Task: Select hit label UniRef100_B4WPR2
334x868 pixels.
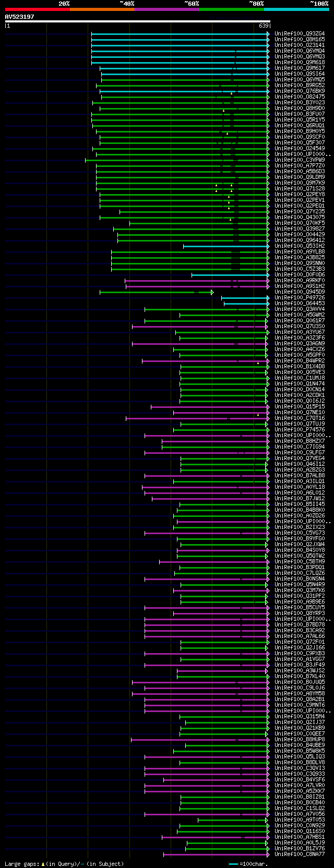Action: [300, 361]
